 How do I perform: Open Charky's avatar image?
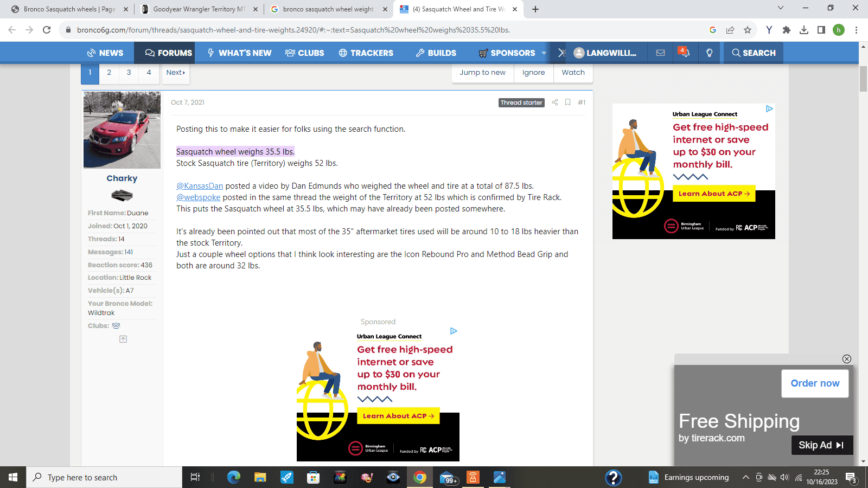coord(122,130)
